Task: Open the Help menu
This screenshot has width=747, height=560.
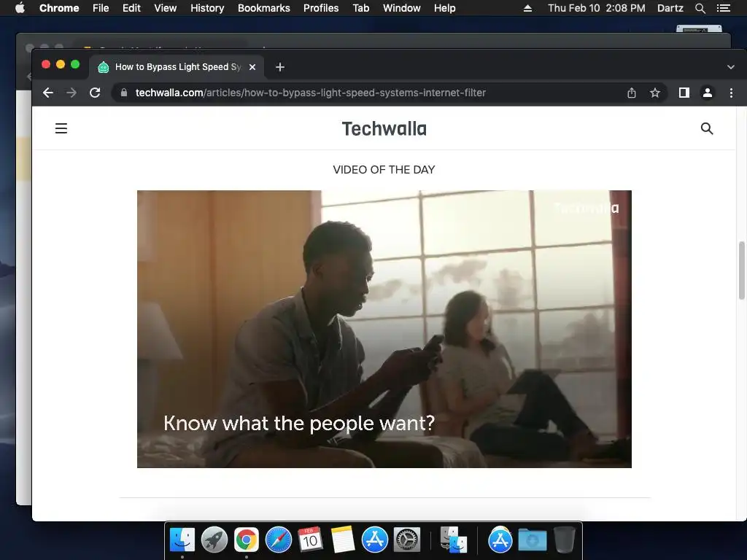Action: (444, 8)
